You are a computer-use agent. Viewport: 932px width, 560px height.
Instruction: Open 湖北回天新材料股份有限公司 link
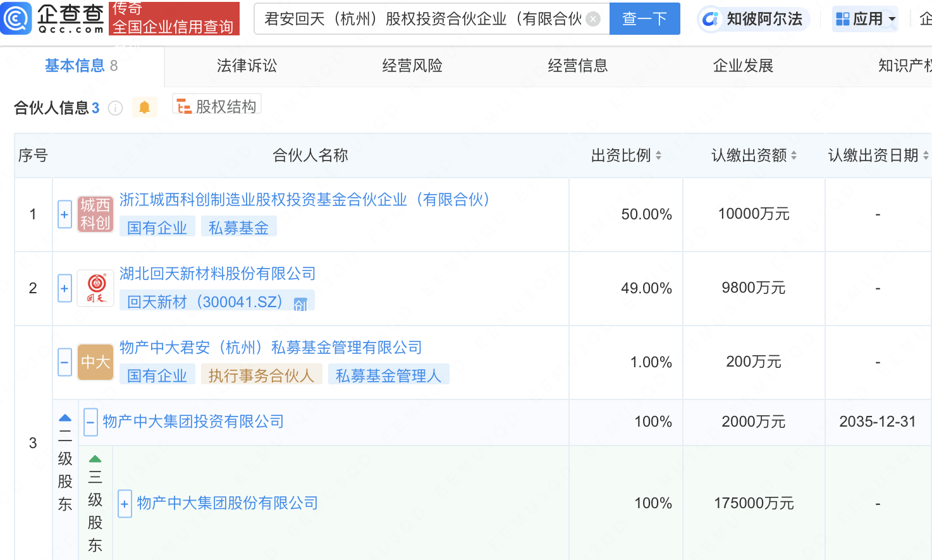218,274
